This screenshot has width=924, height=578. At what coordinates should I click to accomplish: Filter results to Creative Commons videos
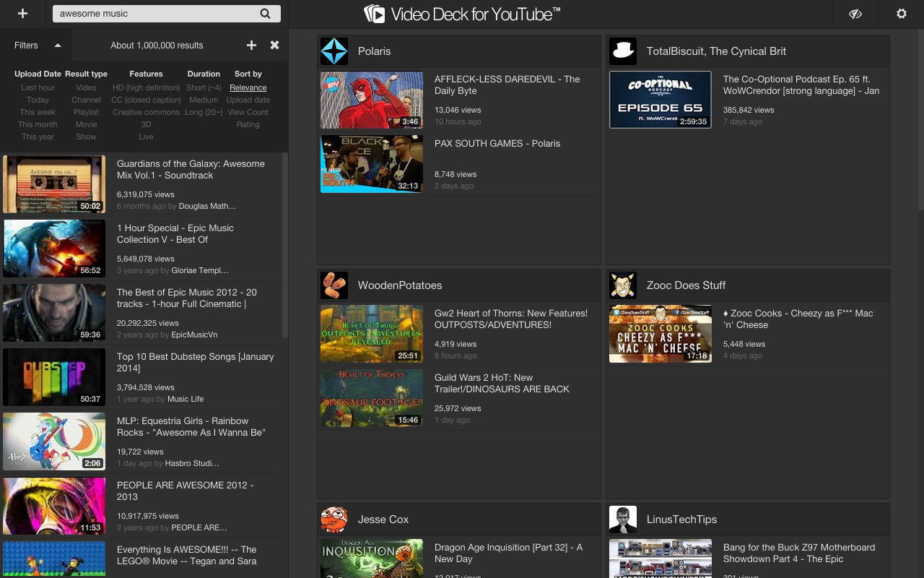click(146, 112)
